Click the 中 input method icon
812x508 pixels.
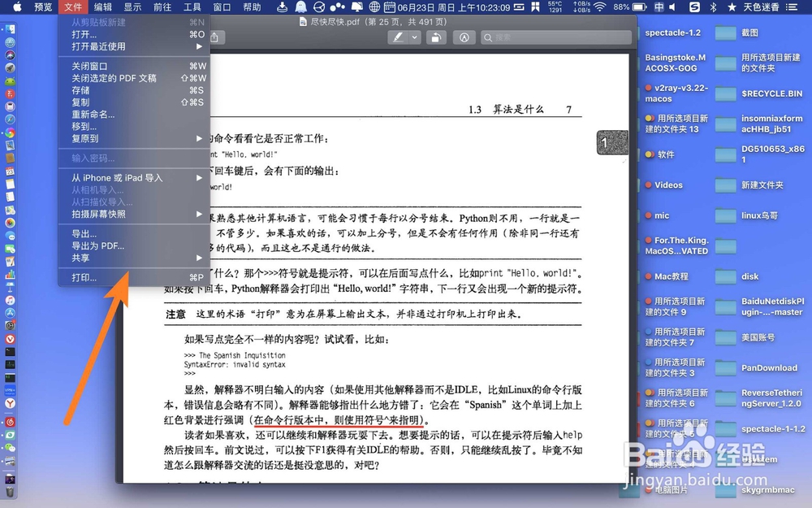tap(659, 7)
